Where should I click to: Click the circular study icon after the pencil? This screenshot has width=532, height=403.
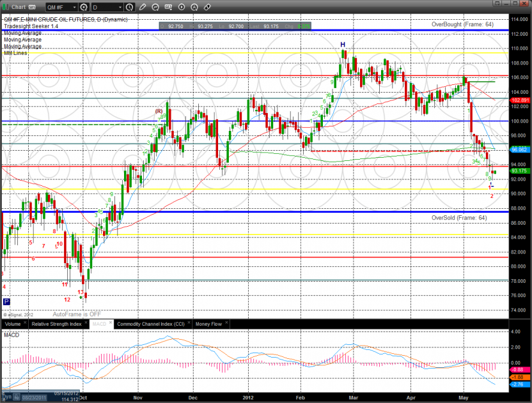(x=155, y=7)
